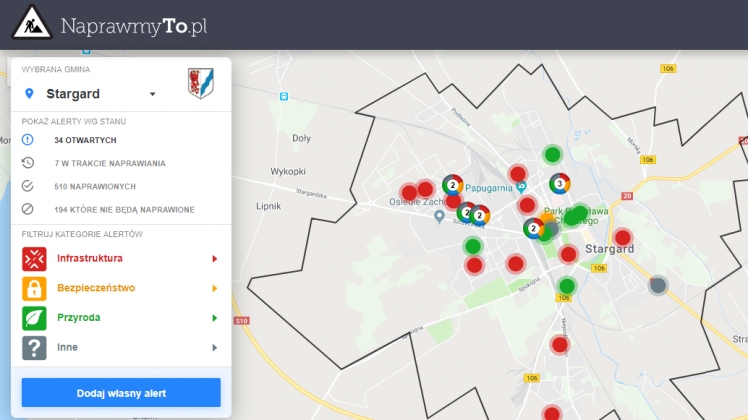This screenshot has width=748, height=420.
Task: Expand the Infrastruktura category arrow
Action: (x=214, y=259)
